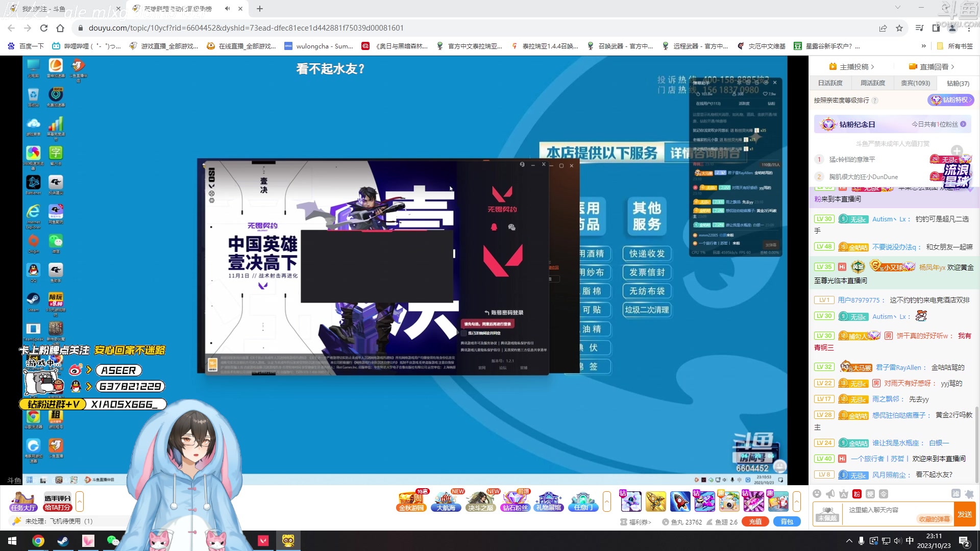Show hidden system tray icons

click(849, 541)
